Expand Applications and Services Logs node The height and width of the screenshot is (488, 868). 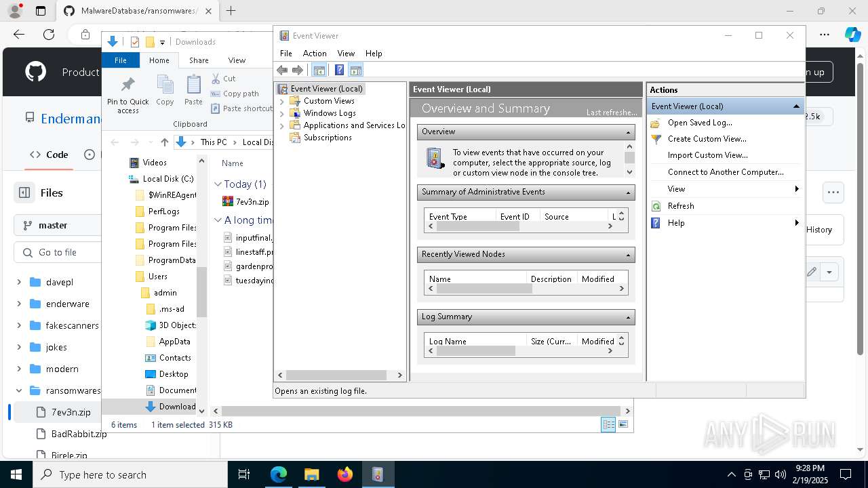point(282,125)
